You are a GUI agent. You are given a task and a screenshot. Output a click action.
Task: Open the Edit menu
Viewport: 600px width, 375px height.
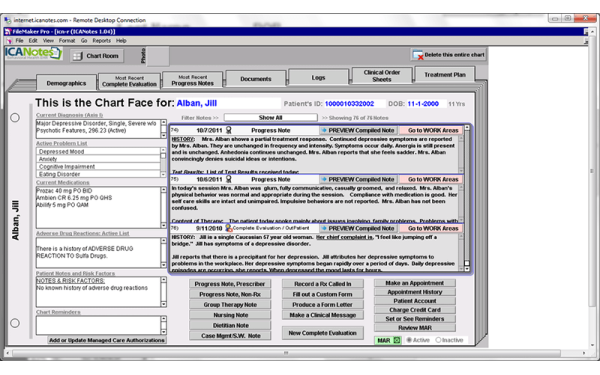(33, 41)
